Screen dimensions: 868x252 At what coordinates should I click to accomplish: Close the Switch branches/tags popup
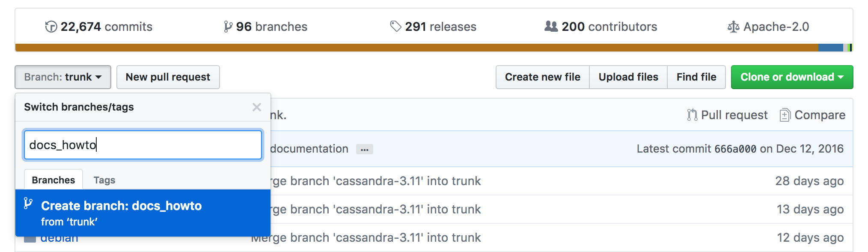coord(257,107)
